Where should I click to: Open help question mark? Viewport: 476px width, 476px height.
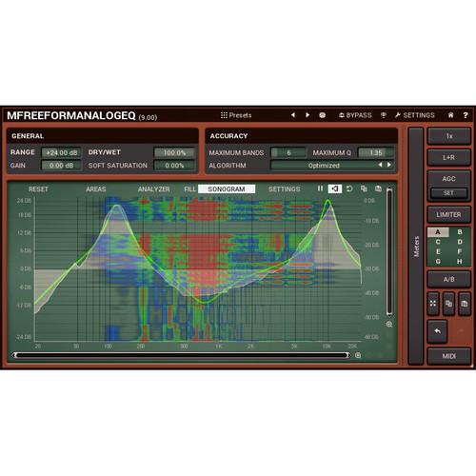click(x=466, y=115)
